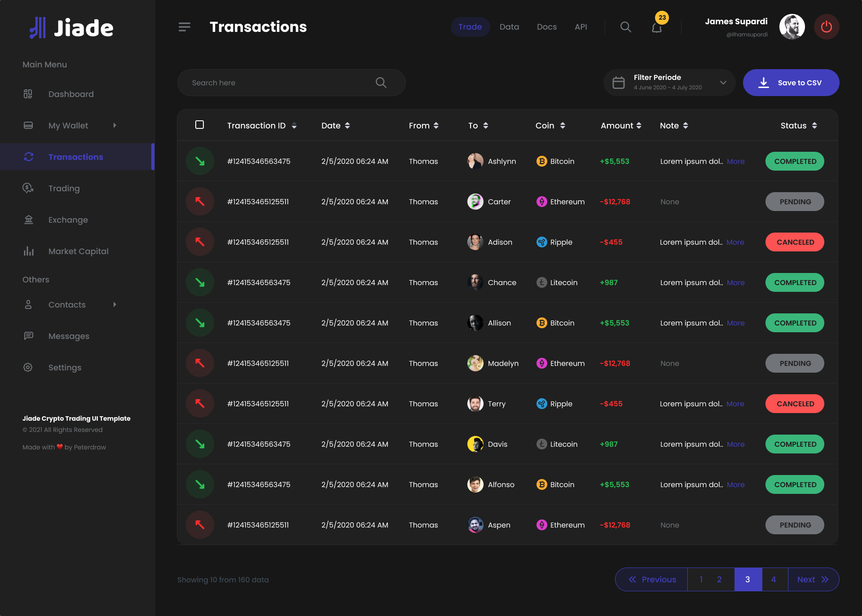Select the Dashboard sidebar icon
Screen dimensions: 862x616
point(28,94)
